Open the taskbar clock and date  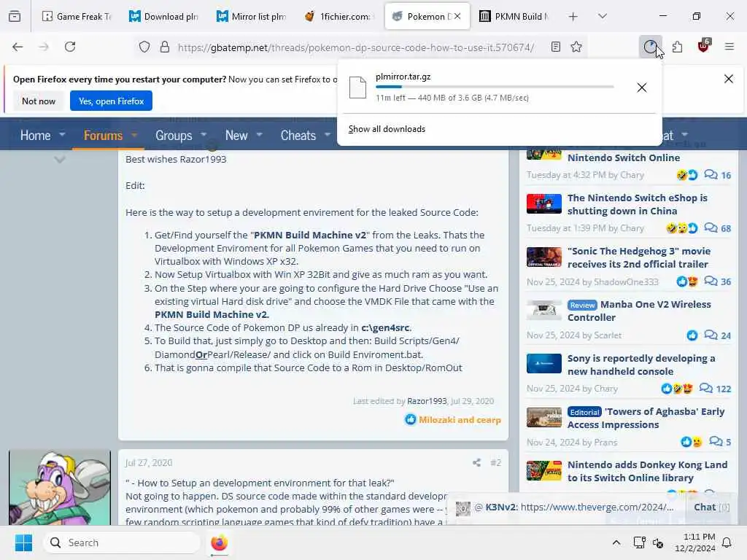[x=695, y=542]
